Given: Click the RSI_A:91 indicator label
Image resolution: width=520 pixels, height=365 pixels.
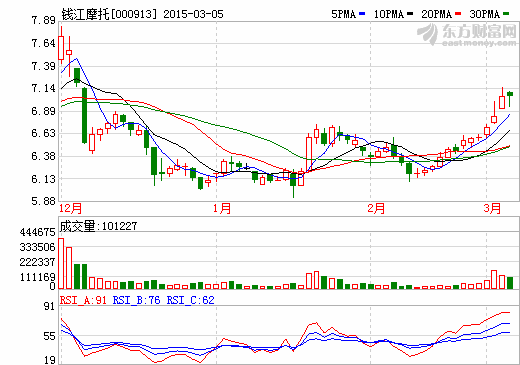Looking at the screenshot, I should pyautogui.click(x=83, y=300).
